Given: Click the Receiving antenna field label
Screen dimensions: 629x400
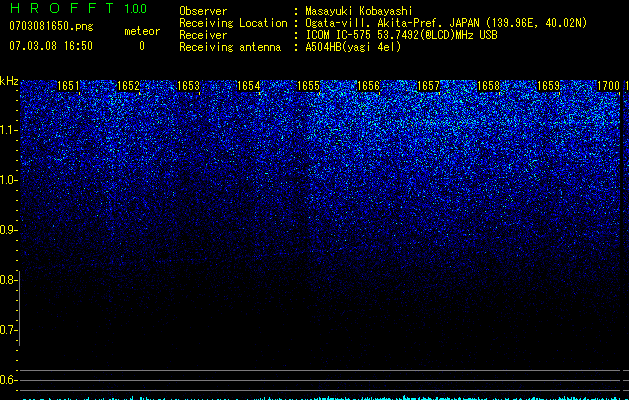Looking at the screenshot, I should (230, 47).
